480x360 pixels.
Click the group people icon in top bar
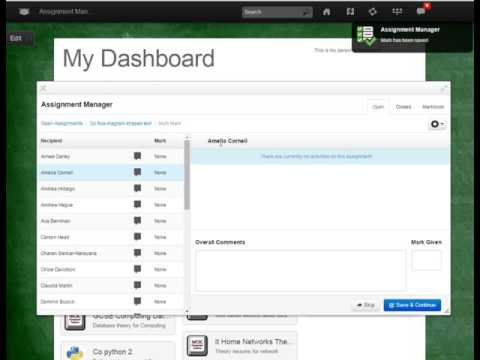point(397,12)
